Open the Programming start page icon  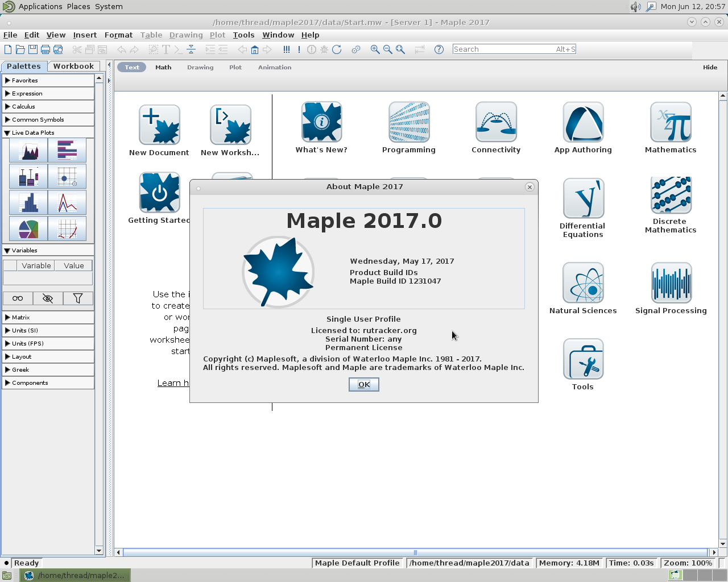click(409, 122)
